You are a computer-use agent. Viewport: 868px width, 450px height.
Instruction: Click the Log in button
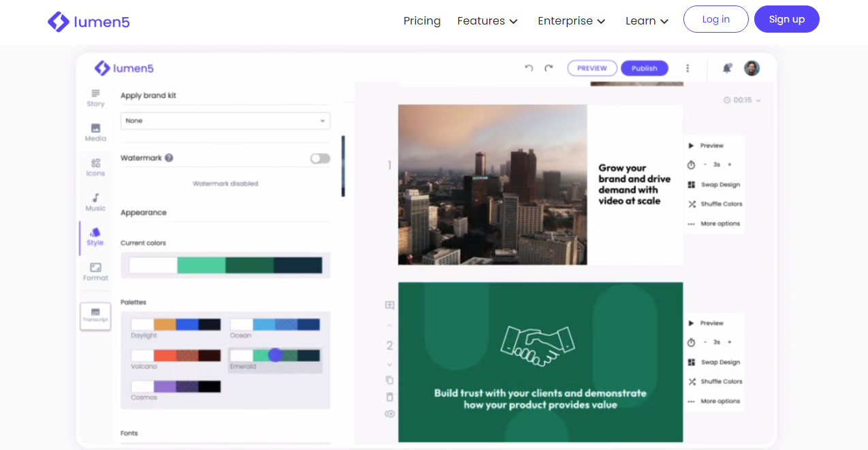(x=716, y=19)
